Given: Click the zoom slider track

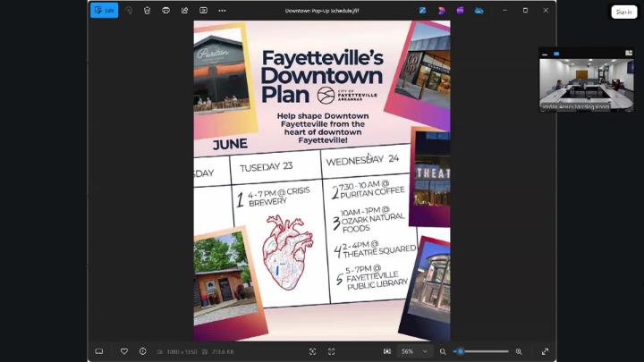Looking at the screenshot, I should pyautogui.click(x=481, y=351).
